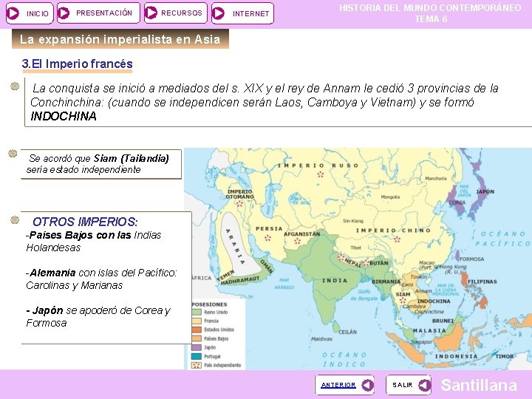532x399 pixels.
Task: Click the 'PERSIA' label on the map
Action: pos(269,228)
